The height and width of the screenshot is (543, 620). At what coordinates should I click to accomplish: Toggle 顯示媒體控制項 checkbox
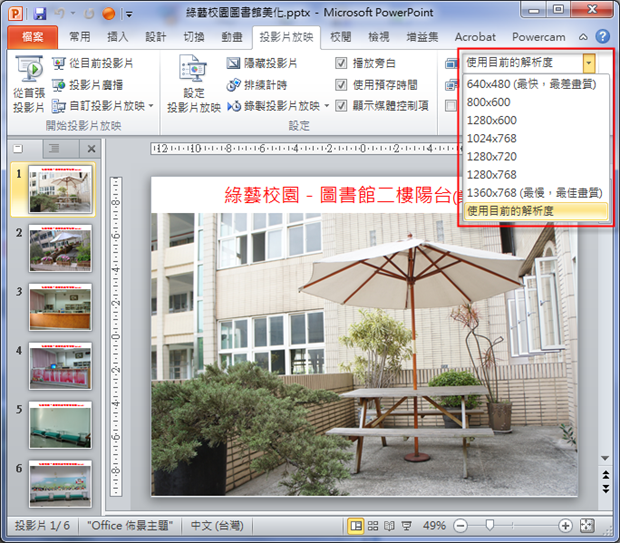point(341,106)
